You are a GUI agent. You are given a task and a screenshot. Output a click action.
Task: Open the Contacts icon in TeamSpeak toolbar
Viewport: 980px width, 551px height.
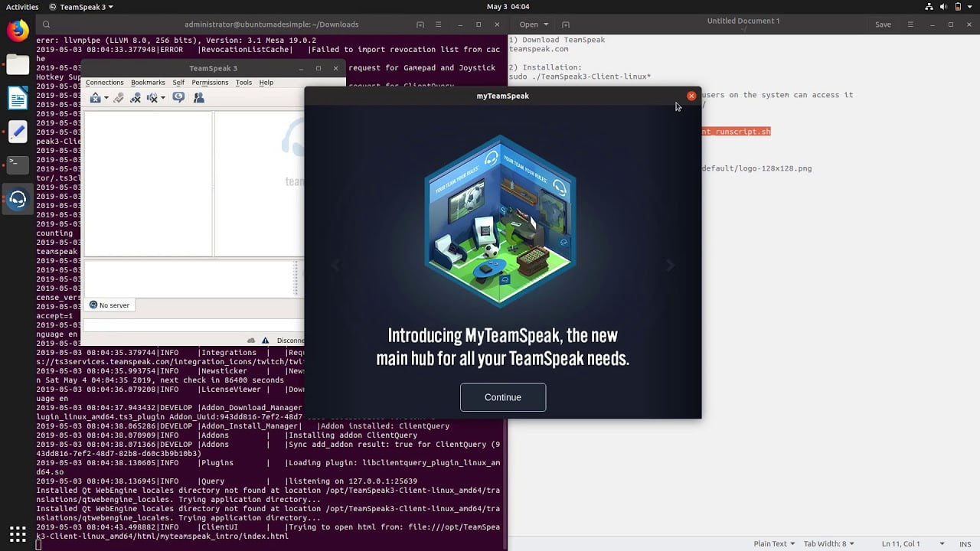(x=199, y=98)
